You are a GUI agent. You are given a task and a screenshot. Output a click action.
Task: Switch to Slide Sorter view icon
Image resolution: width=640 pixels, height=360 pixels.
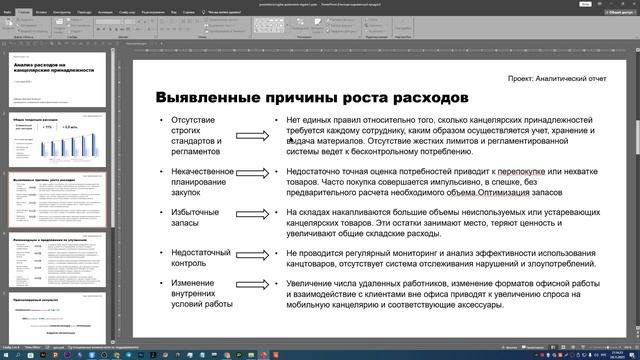pos(563,347)
